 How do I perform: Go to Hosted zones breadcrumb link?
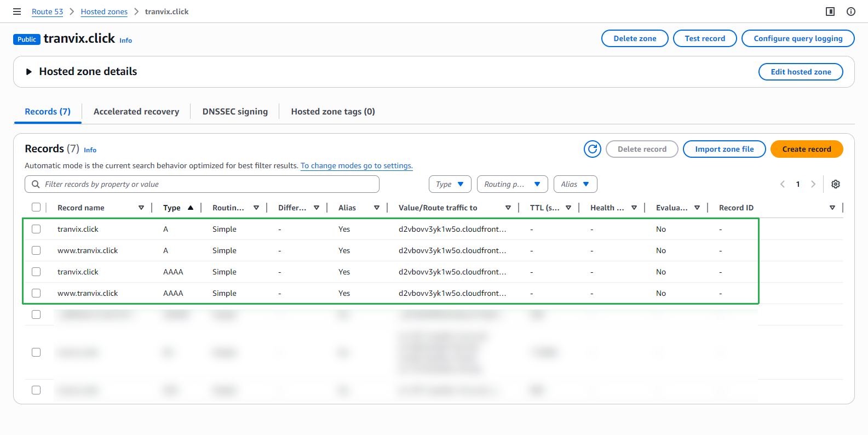click(x=104, y=12)
